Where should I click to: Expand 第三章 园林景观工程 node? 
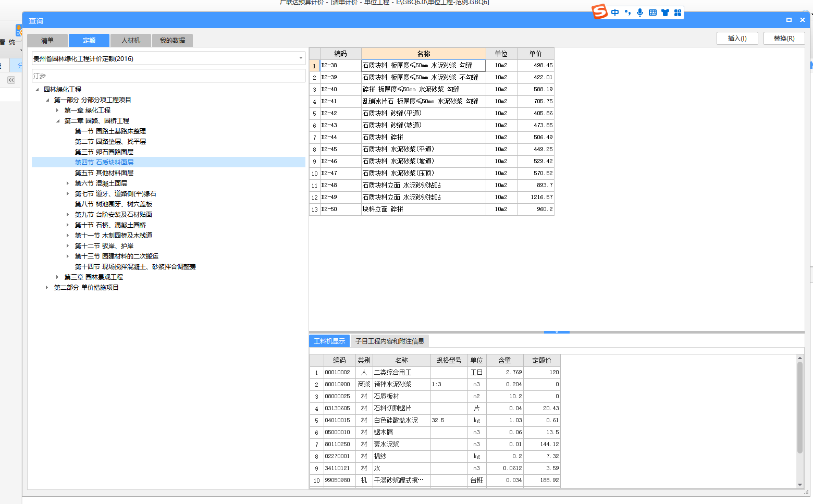(x=57, y=277)
